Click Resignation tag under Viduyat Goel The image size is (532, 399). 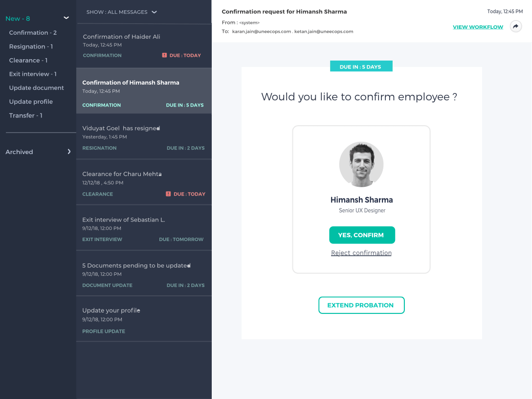coord(99,148)
